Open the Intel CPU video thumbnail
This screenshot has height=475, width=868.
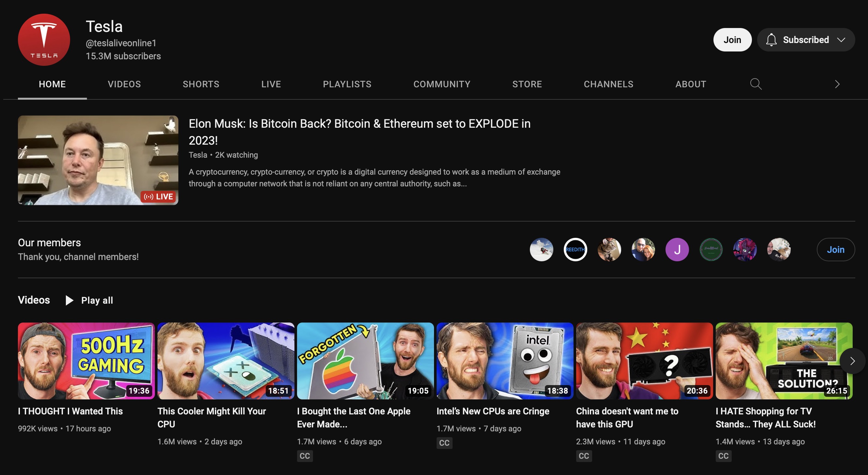pos(505,361)
